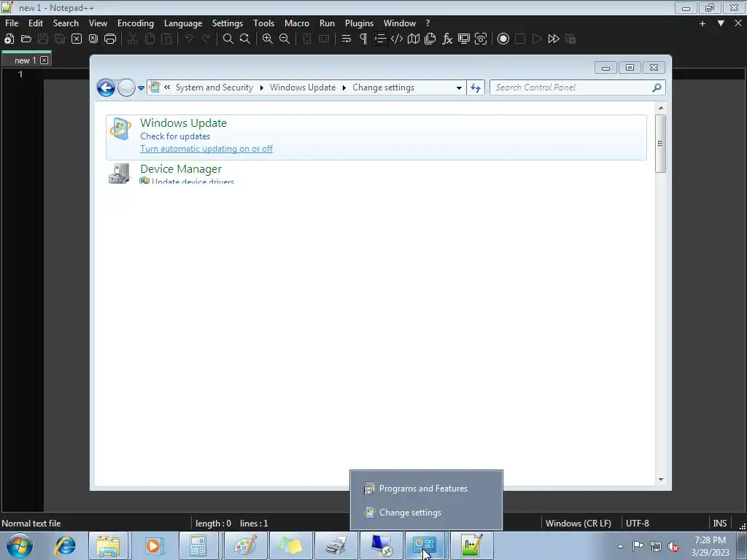Zoom out with the Notepad++ toolbar icon

tap(285, 39)
